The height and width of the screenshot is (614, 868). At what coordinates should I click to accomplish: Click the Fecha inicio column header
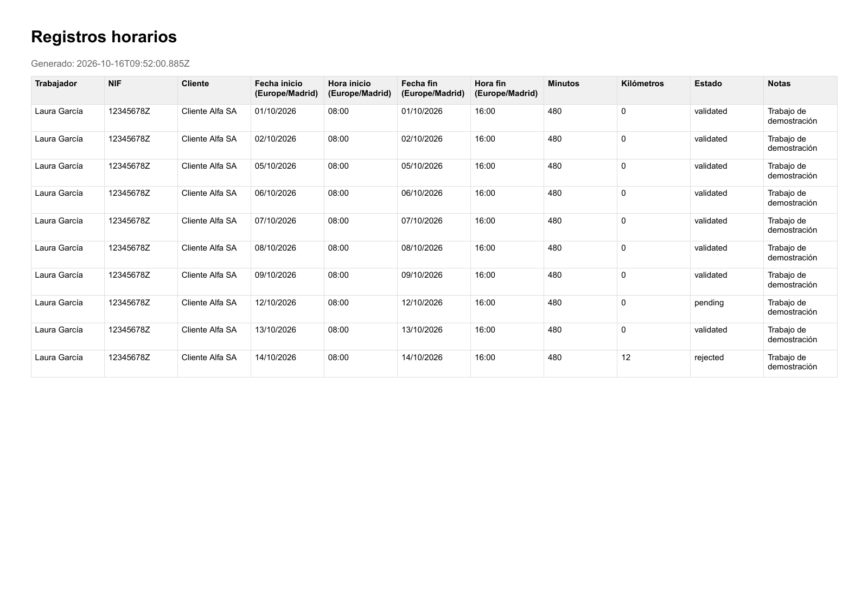pos(288,90)
